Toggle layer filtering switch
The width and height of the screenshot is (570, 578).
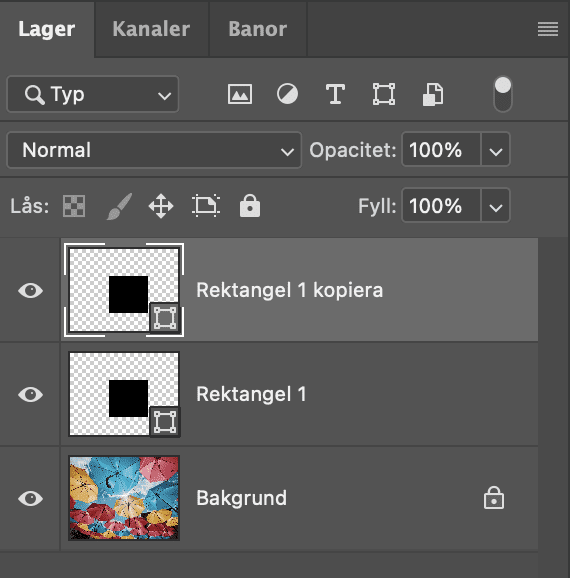click(503, 94)
